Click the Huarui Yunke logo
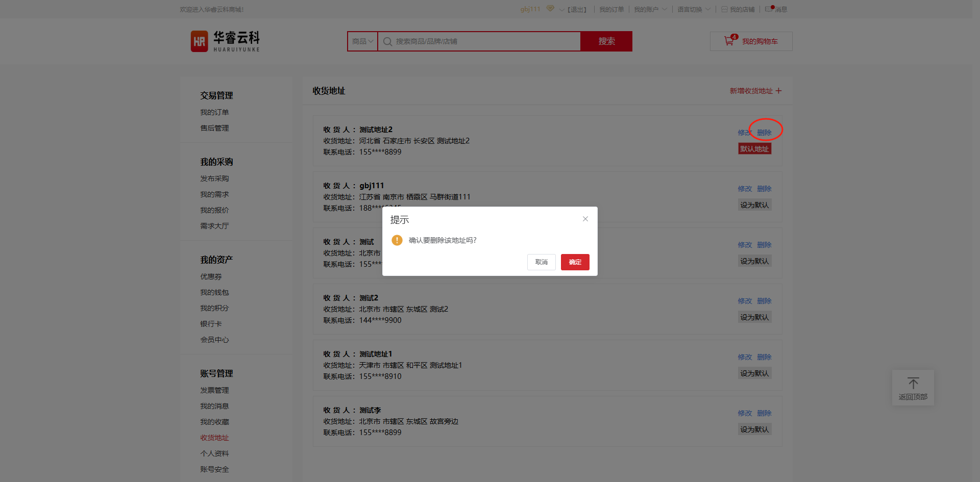980x482 pixels. click(225, 41)
